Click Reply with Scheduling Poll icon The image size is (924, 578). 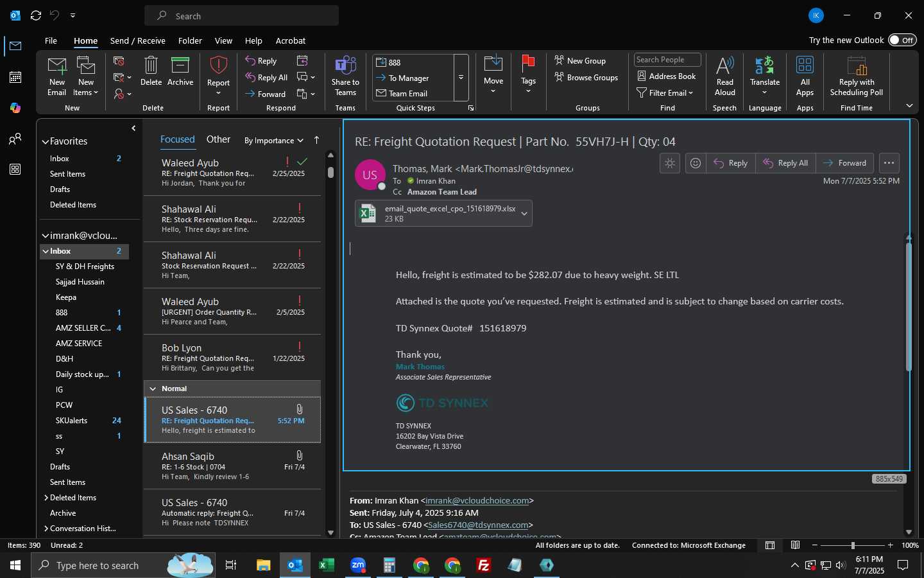[x=857, y=66]
